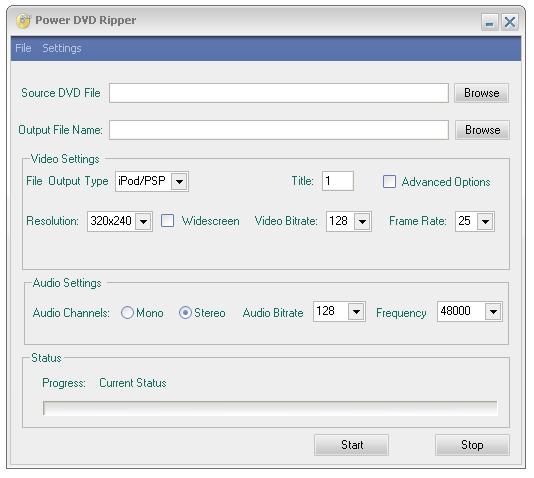534x478 pixels.
Task: Enable the Advanced Options checkbox
Action: [x=389, y=181]
